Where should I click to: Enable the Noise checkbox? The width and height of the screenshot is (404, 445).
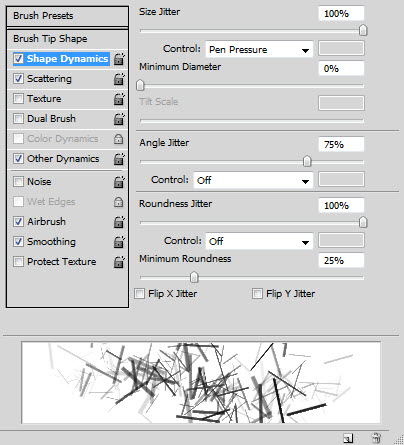coord(18,182)
